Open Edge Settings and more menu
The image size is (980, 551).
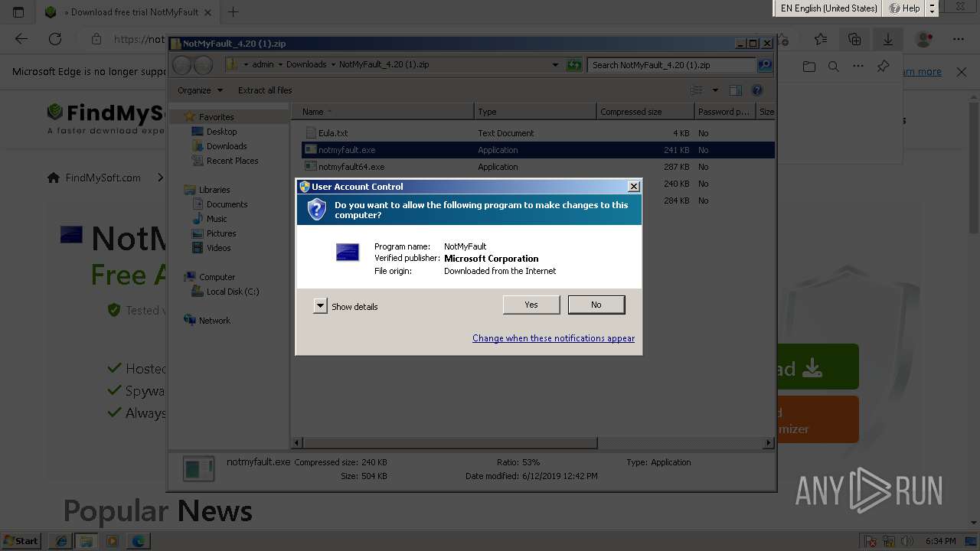pyautogui.click(x=959, y=39)
